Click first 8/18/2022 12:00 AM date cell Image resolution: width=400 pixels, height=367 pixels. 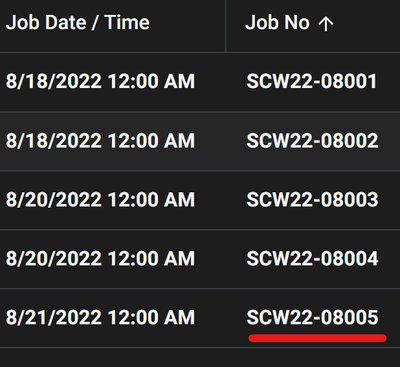coord(100,81)
